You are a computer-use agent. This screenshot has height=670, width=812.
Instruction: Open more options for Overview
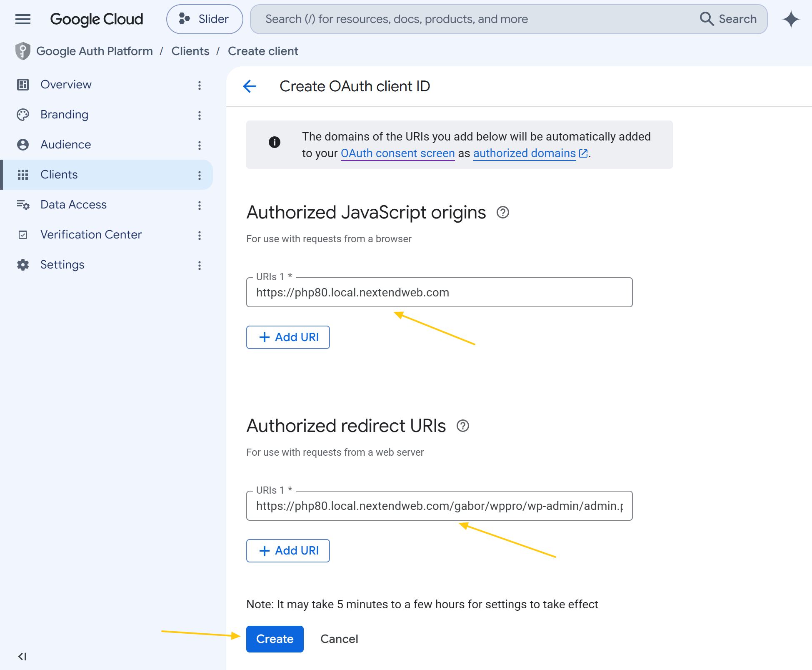point(200,85)
